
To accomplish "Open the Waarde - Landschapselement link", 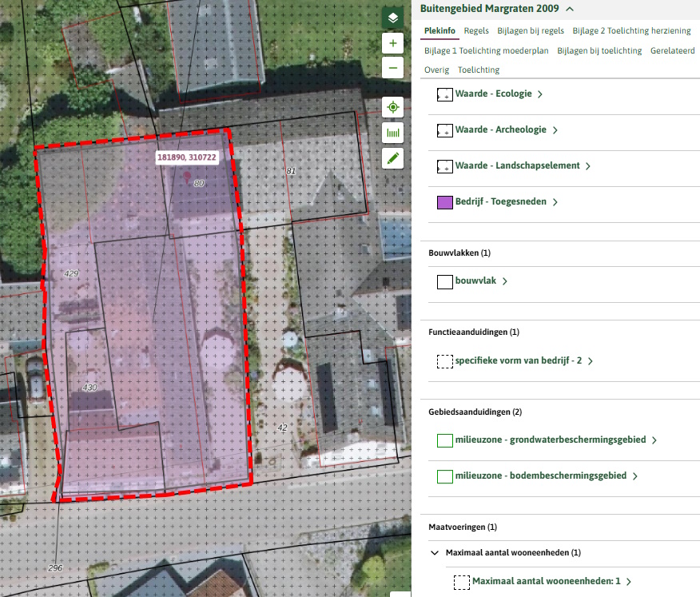I will [x=518, y=165].
